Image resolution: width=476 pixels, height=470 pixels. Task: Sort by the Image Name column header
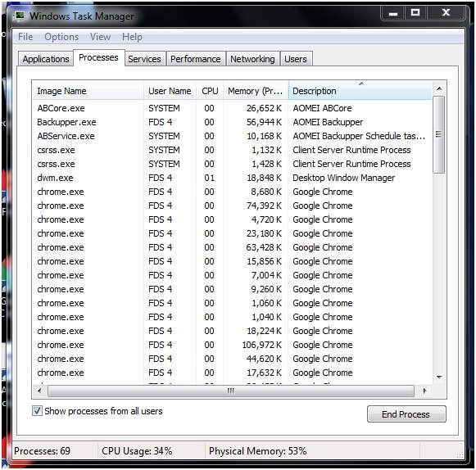tap(88, 91)
